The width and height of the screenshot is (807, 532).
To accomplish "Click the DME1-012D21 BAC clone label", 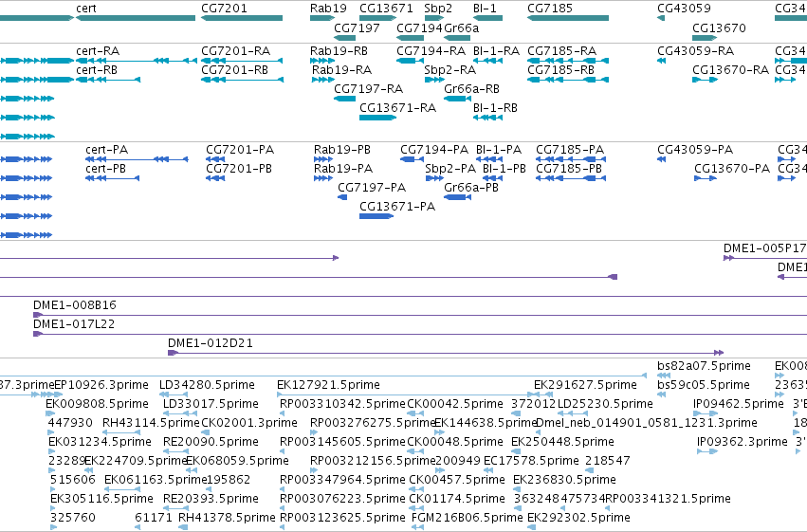I will coord(211,343).
